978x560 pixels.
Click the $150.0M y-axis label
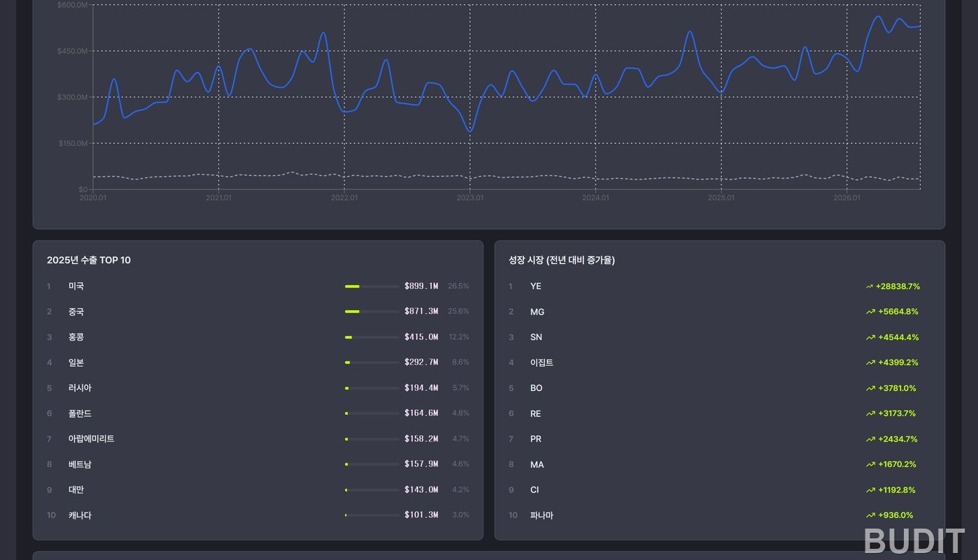point(73,143)
